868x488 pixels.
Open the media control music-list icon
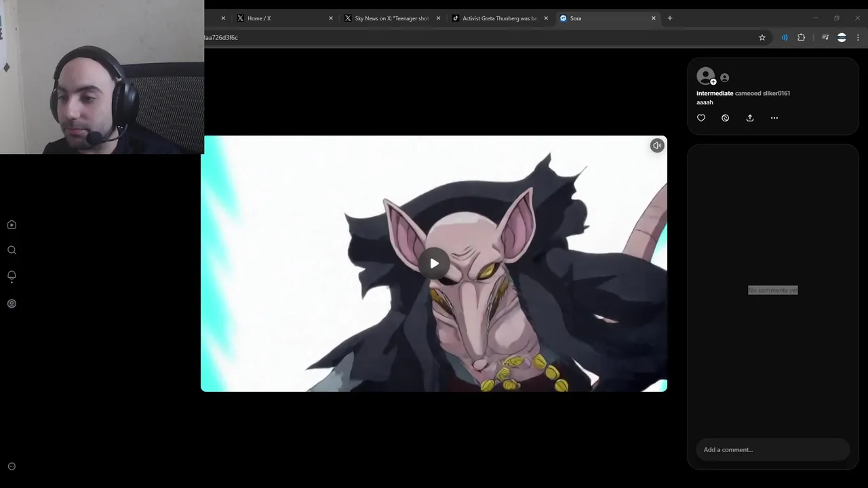coord(825,38)
